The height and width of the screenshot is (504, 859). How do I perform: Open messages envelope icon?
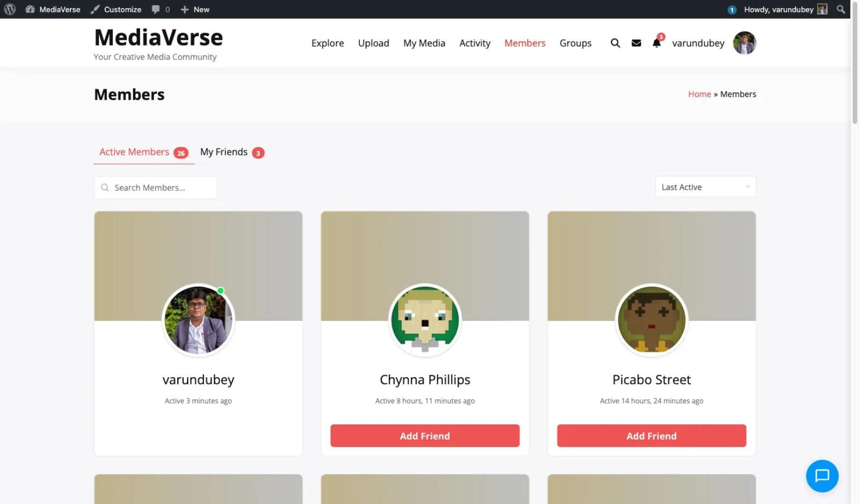[x=636, y=43]
